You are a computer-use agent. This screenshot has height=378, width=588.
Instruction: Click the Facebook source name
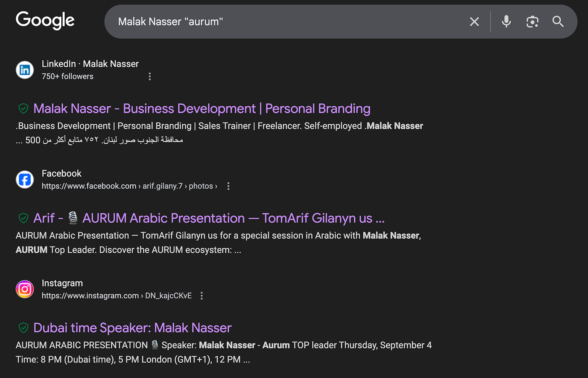point(62,173)
